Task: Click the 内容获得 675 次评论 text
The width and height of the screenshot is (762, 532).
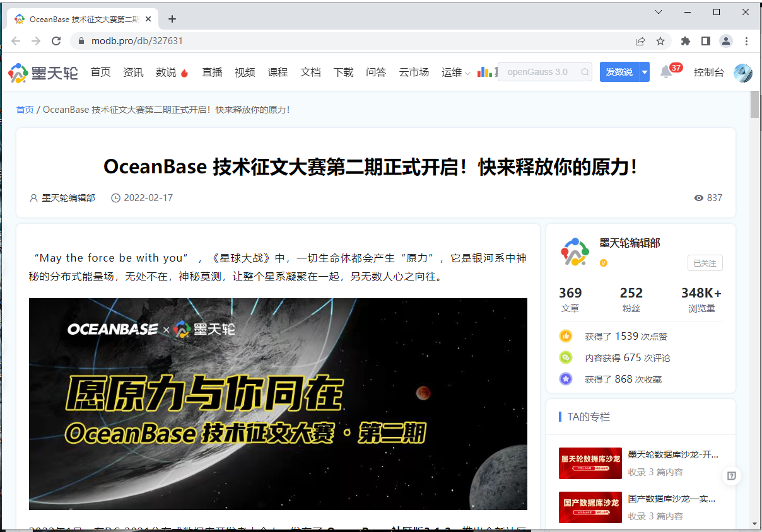Action: pyautogui.click(x=628, y=358)
